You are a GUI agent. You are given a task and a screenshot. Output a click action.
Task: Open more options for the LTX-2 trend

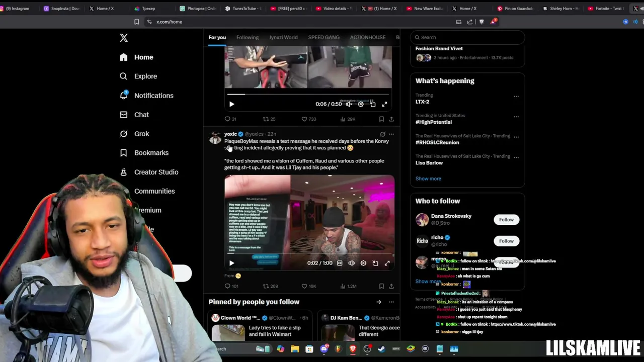click(516, 97)
